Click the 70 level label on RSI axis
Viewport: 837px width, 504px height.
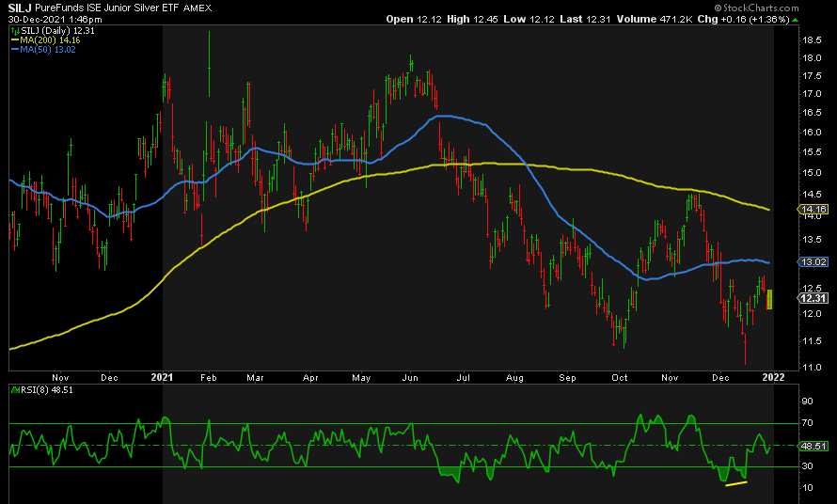[808, 423]
